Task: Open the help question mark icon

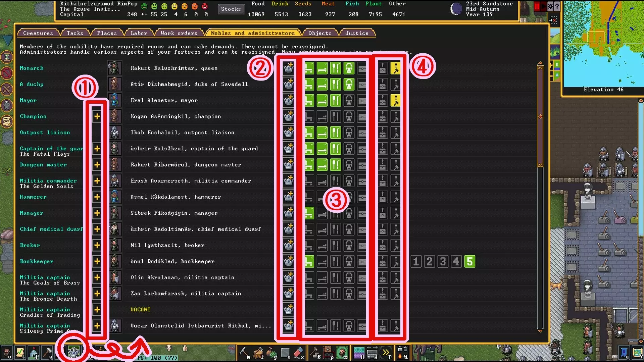Action: [x=557, y=6]
